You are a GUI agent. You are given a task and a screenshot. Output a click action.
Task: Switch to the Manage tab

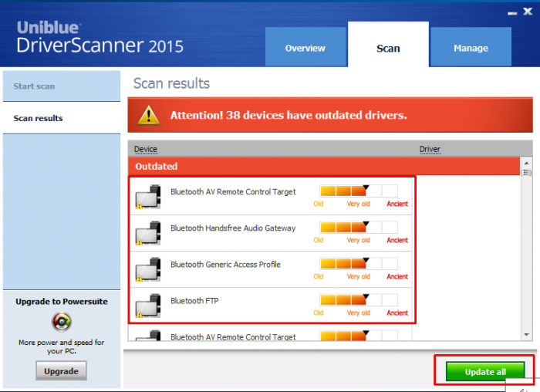[x=471, y=48]
